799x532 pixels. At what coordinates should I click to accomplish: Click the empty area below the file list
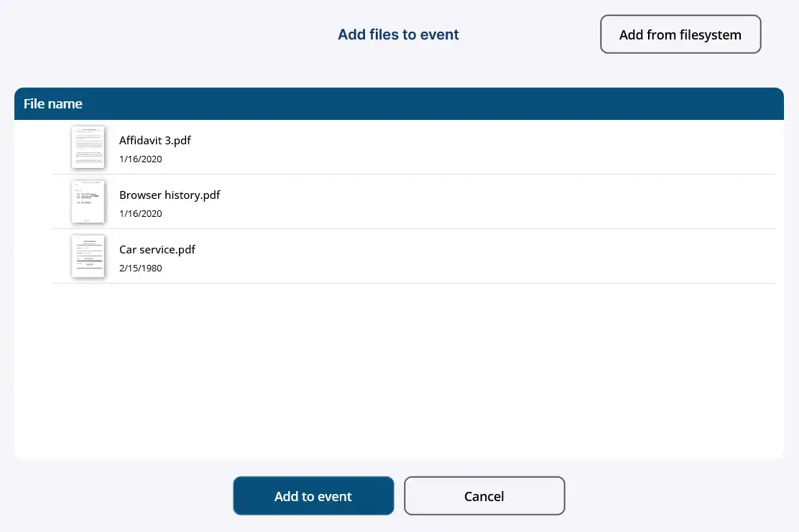[x=399, y=370]
